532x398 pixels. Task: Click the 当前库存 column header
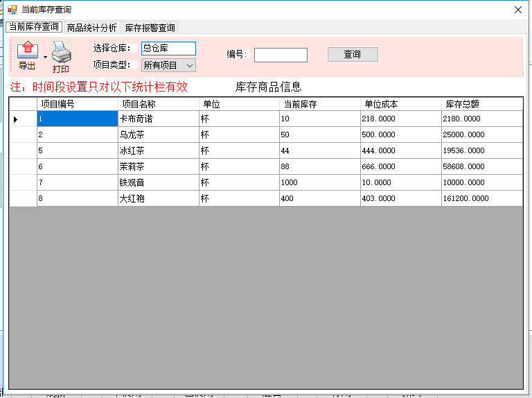[319, 104]
